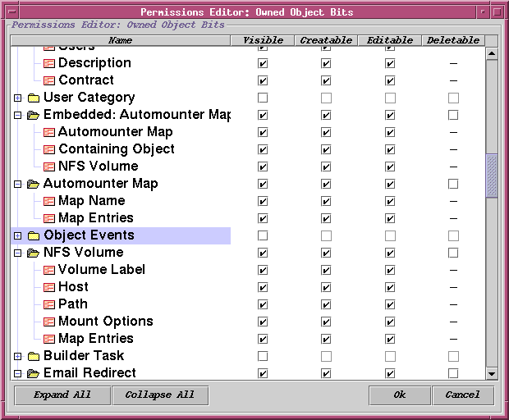
Task: Toggle Creatable checkbox for Mount Options
Action: click(x=326, y=322)
